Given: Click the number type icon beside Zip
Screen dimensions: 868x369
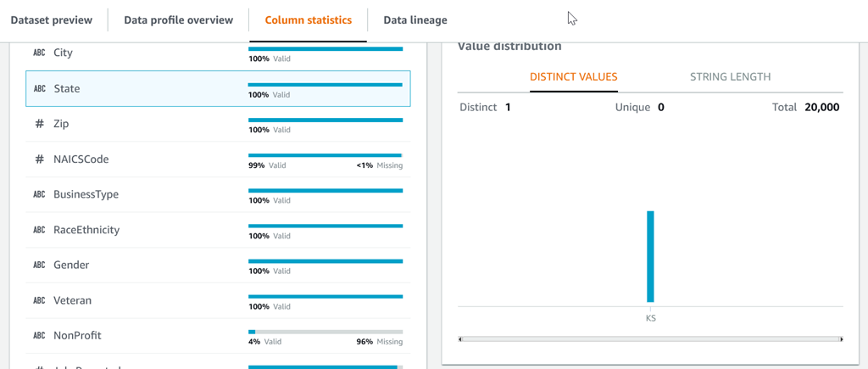Looking at the screenshot, I should click(39, 124).
